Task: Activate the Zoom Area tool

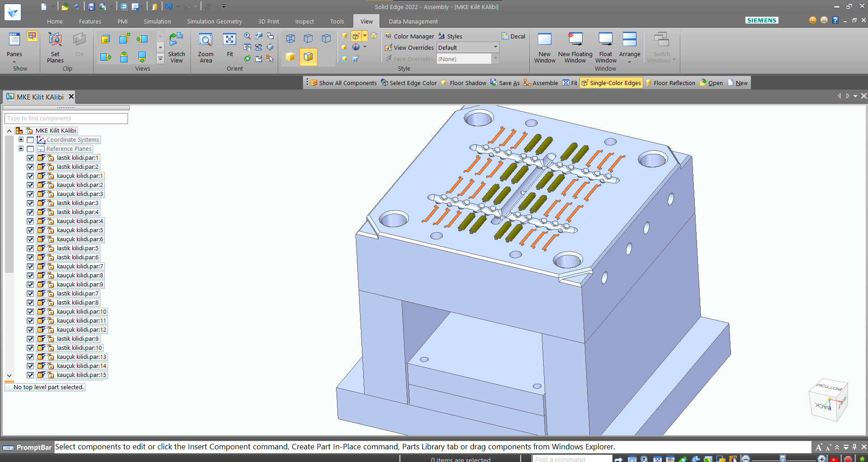Action: pyautogui.click(x=206, y=47)
